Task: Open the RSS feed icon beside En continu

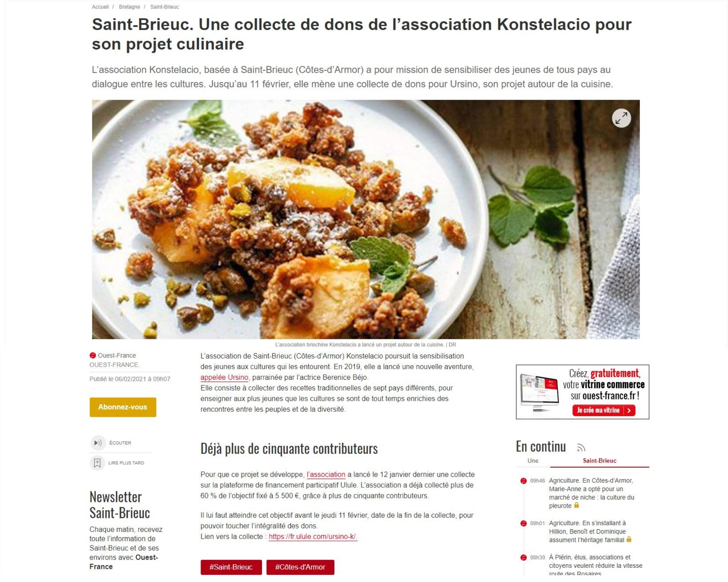Action: pos(581,447)
